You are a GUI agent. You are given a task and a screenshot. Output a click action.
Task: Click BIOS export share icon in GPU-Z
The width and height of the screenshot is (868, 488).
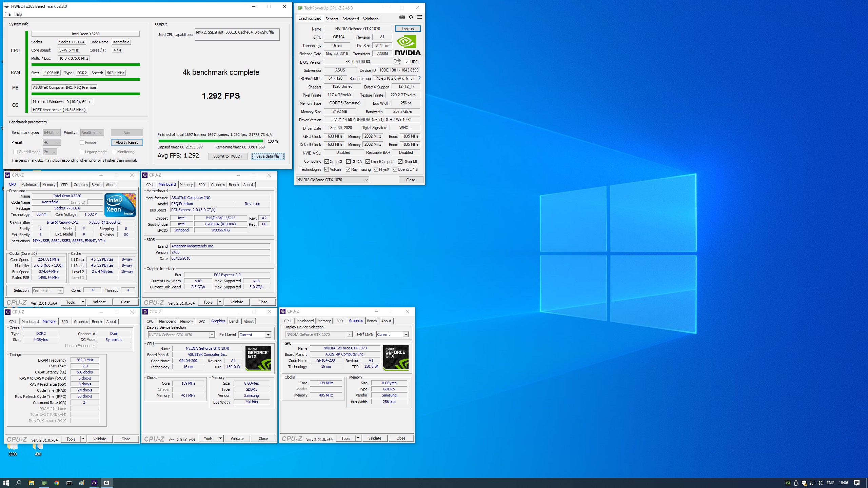pyautogui.click(x=397, y=62)
